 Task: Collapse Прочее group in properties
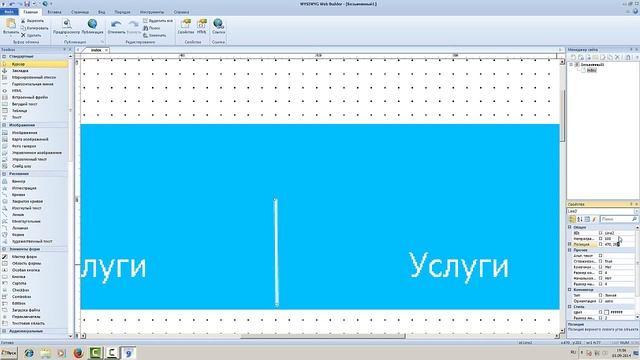pyautogui.click(x=570, y=250)
